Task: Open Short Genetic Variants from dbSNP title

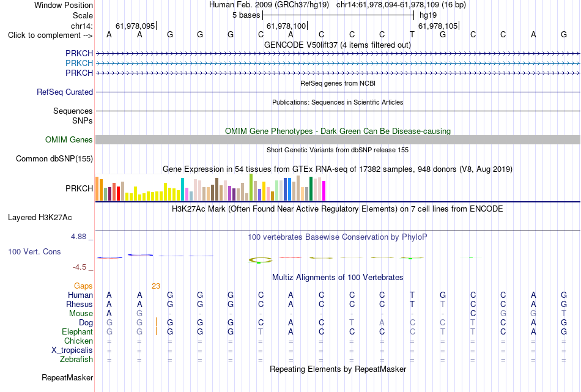Action: tap(338, 150)
